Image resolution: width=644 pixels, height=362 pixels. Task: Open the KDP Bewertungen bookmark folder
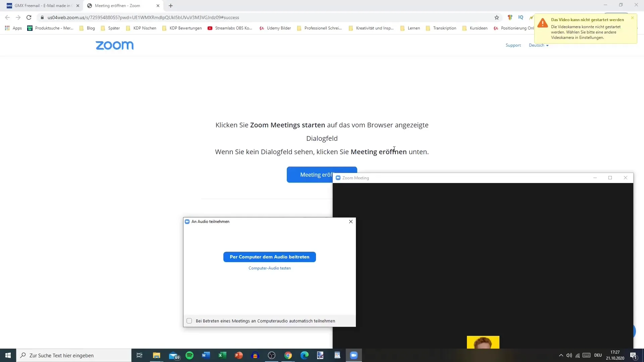[182, 28]
